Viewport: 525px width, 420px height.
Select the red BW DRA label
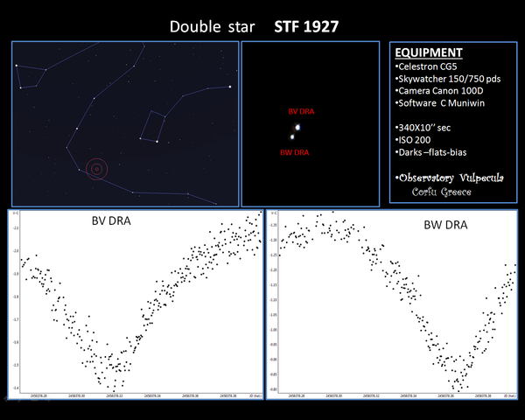[x=292, y=153]
